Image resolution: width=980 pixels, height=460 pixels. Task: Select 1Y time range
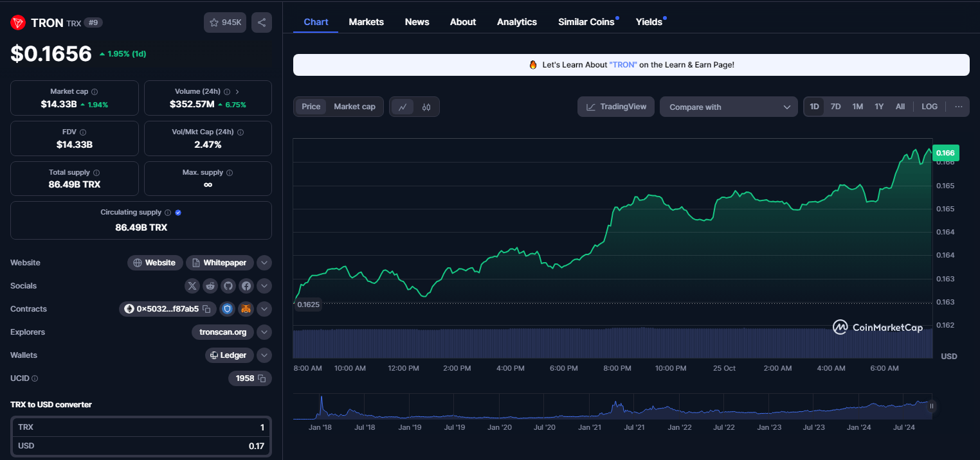(x=879, y=107)
